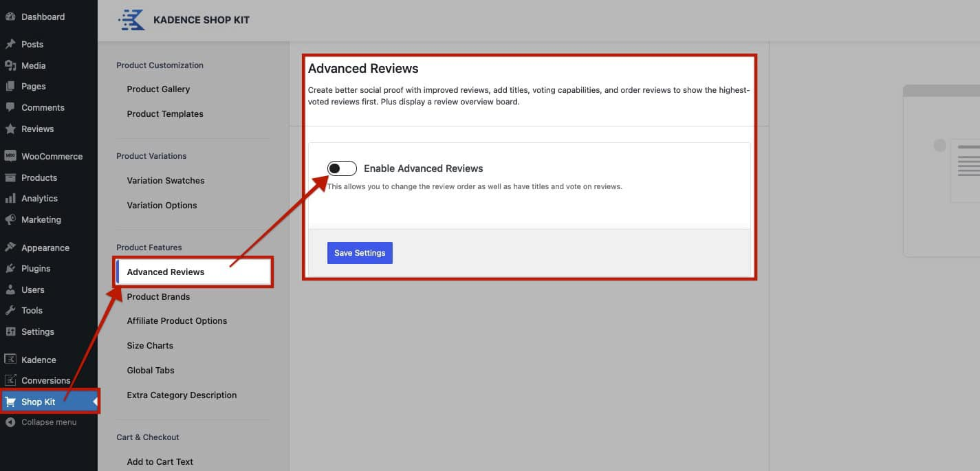Click the WooCommerce sidebar icon

click(12, 156)
